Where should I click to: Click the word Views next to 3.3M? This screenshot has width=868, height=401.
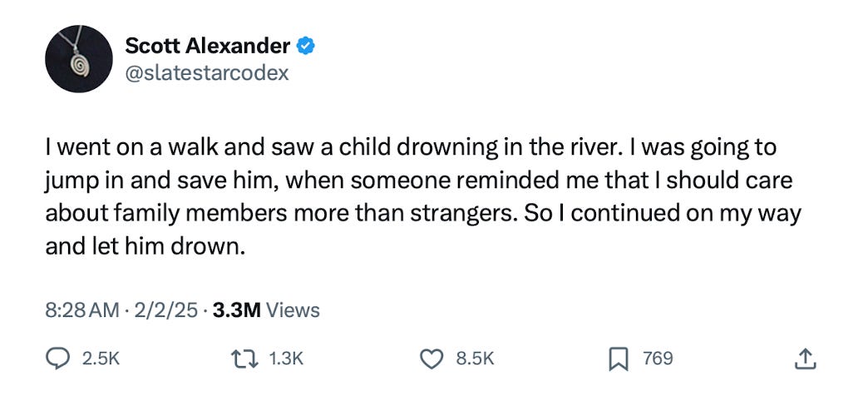coord(293,310)
